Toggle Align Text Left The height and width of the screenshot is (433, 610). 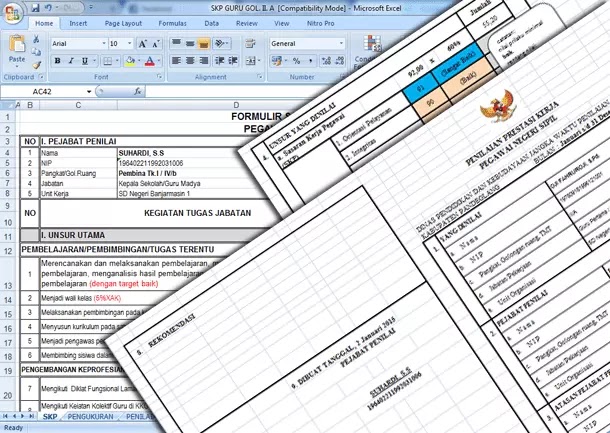click(x=176, y=61)
